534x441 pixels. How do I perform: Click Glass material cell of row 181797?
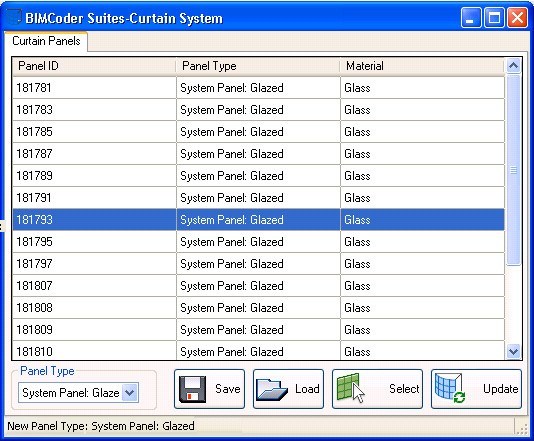coord(423,264)
